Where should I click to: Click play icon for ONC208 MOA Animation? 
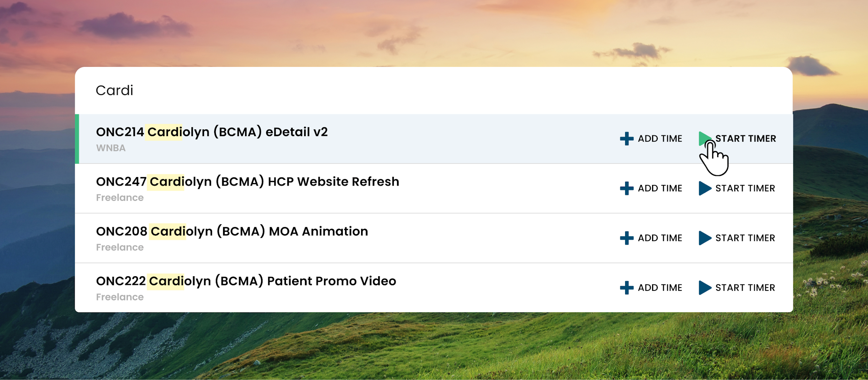(x=705, y=238)
